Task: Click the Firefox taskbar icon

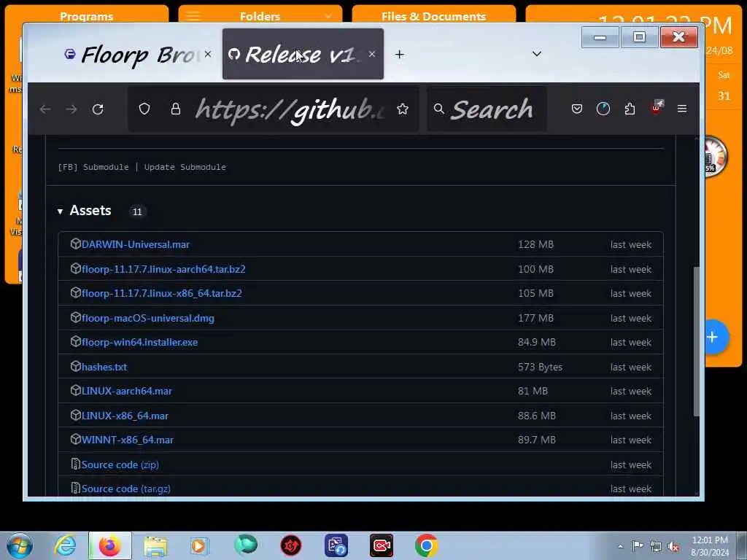Action: (109, 545)
